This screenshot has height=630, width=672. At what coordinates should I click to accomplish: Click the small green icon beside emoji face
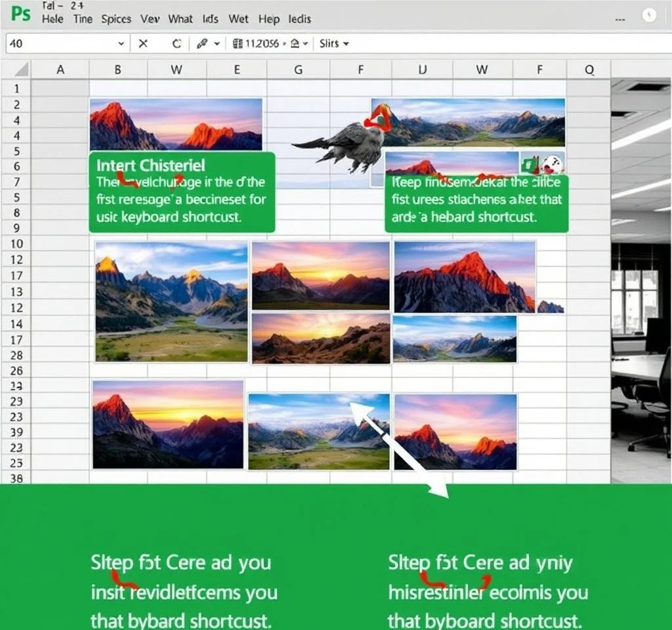click(x=529, y=164)
